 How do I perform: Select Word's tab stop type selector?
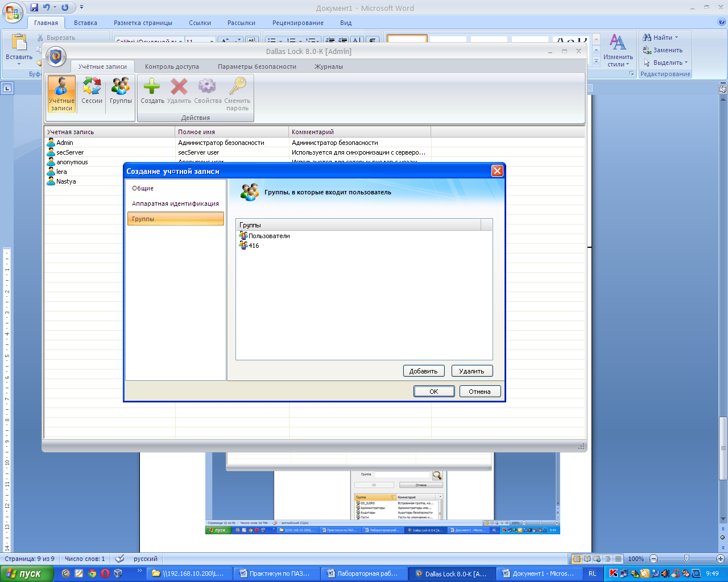pyautogui.click(x=7, y=88)
